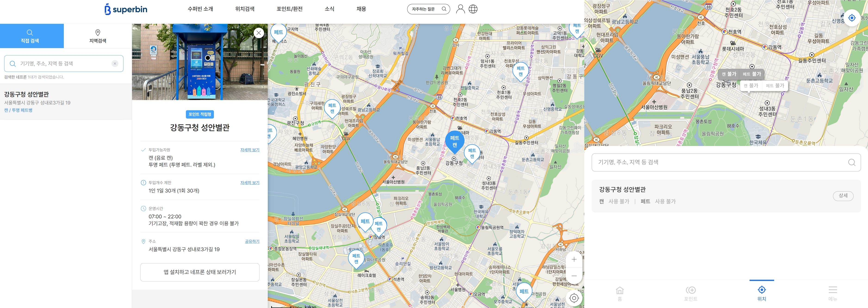Select the 직접 검색 tab
Viewport: 868px width, 308px height.
click(x=30, y=36)
